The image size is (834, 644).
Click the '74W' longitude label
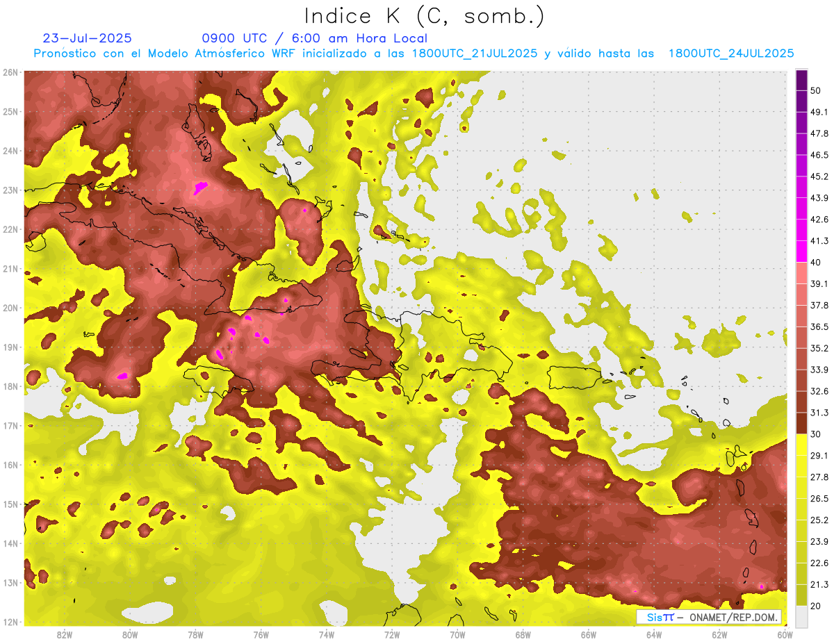327,635
